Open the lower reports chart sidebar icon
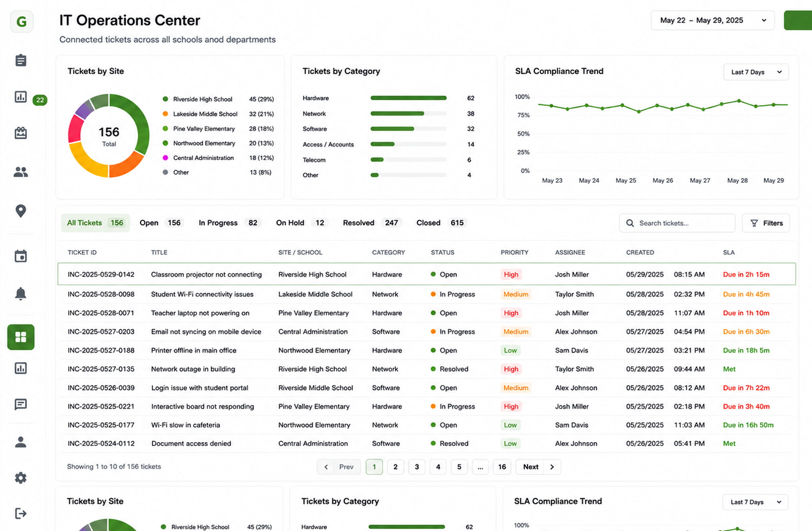Image resolution: width=812 pixels, height=531 pixels. pyautogui.click(x=21, y=368)
